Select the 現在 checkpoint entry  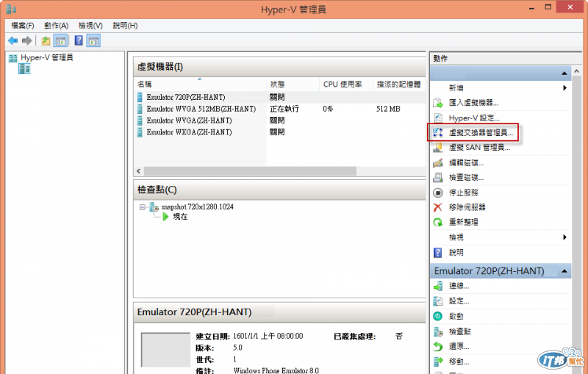point(180,217)
